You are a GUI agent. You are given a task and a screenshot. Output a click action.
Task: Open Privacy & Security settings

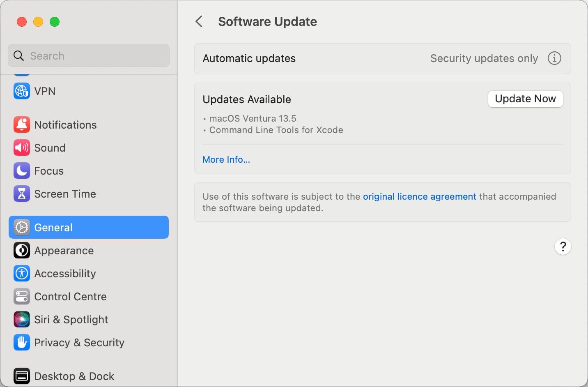point(79,342)
